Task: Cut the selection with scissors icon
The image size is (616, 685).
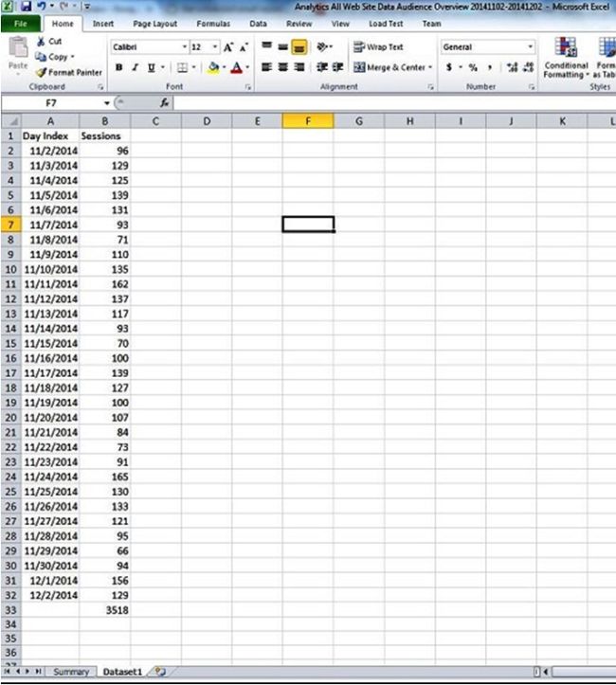Action: coord(42,42)
